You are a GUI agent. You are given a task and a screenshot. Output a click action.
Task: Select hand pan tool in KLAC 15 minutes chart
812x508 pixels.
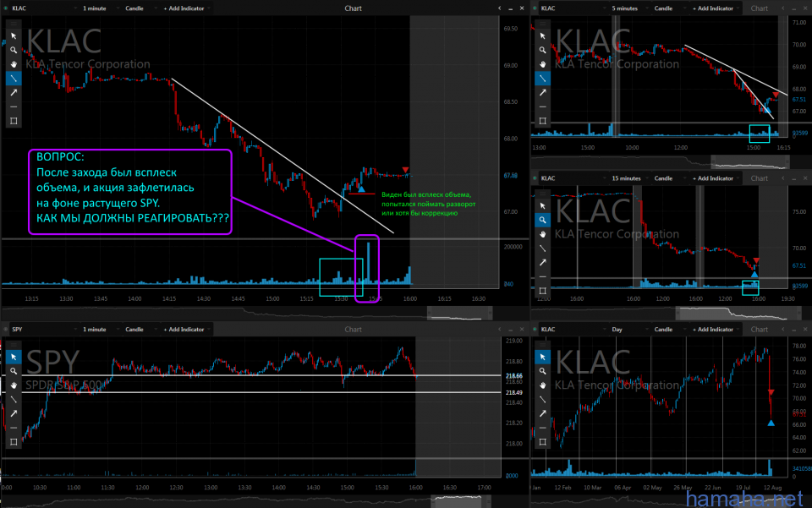(542, 234)
